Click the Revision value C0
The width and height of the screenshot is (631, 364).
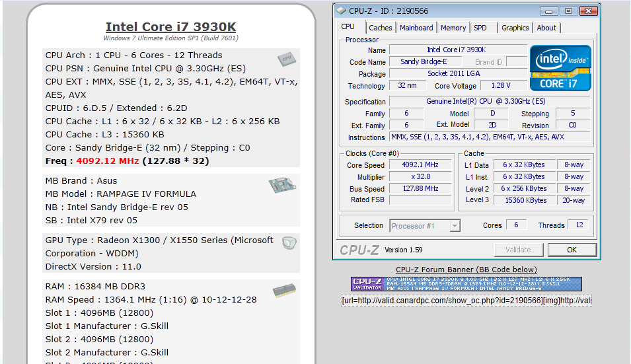(573, 125)
